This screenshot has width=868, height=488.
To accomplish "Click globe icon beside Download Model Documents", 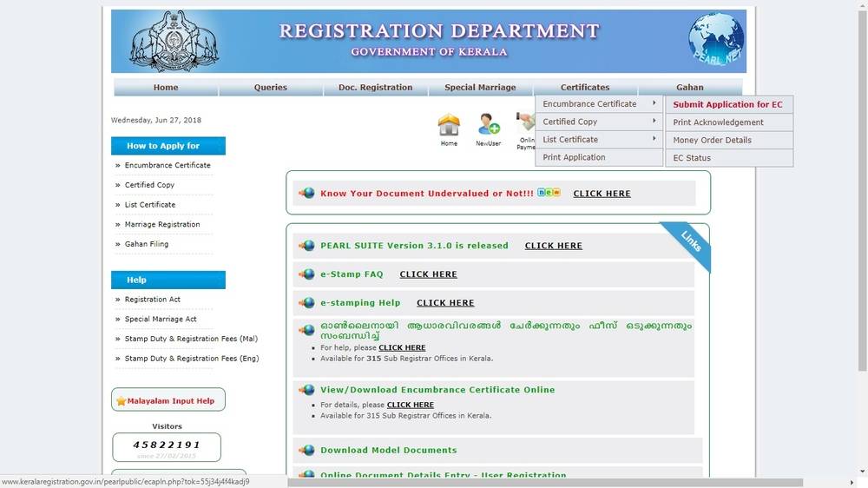I will (x=306, y=451).
